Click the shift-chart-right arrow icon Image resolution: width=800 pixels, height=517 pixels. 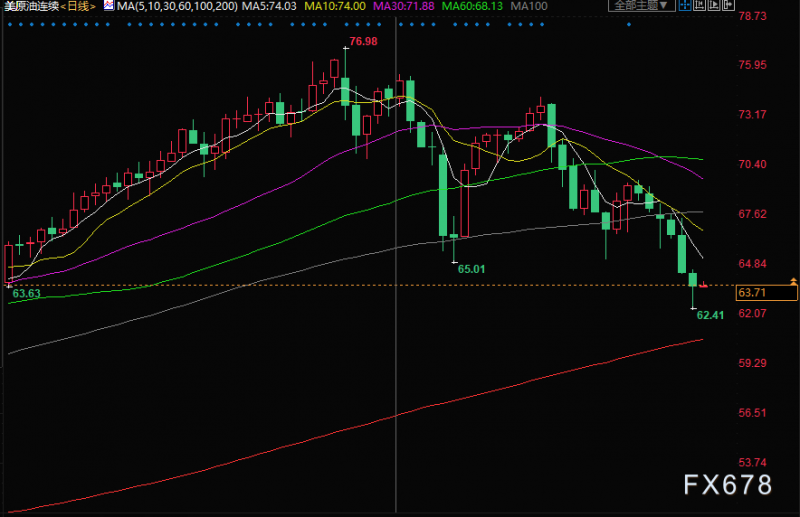click(x=728, y=6)
